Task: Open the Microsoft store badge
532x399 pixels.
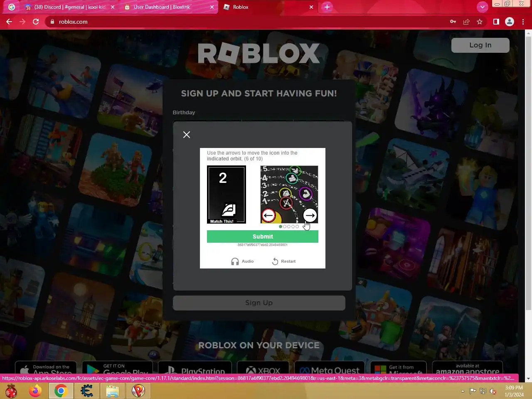Action: point(398,368)
